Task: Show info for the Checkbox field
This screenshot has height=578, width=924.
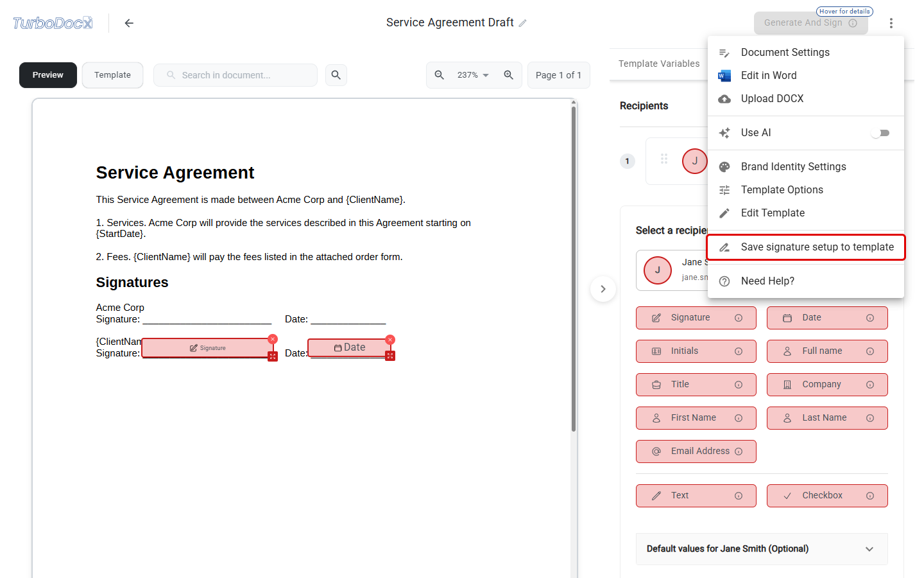Action: 870,496
